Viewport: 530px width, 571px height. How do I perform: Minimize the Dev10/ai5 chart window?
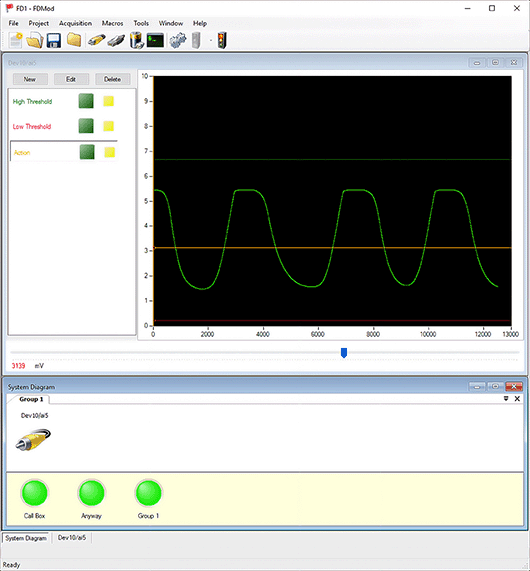477,63
